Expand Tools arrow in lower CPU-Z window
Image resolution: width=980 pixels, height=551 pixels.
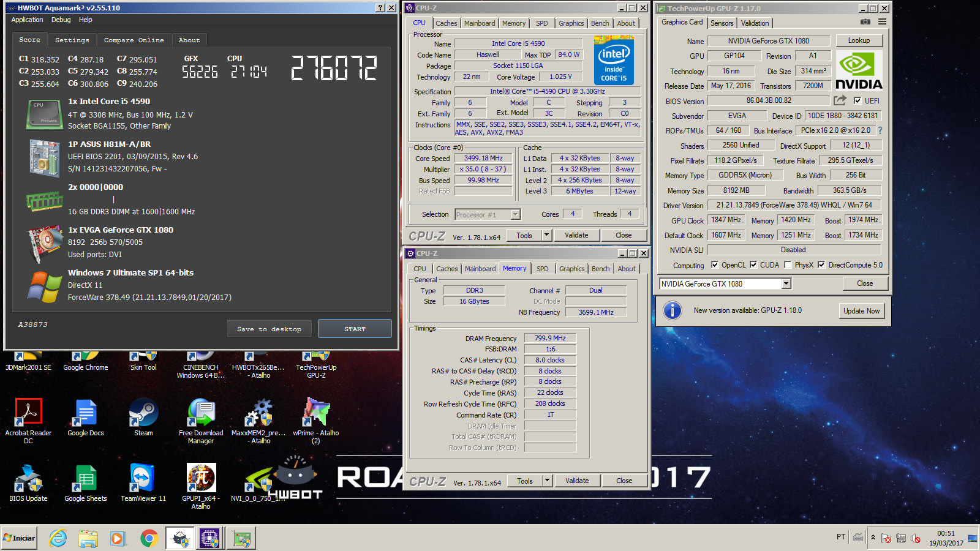[547, 481]
